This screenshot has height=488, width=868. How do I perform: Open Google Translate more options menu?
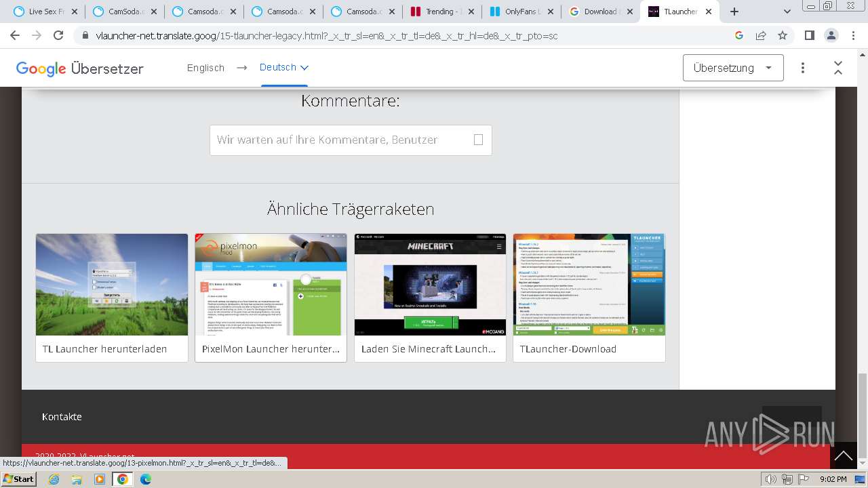point(803,68)
